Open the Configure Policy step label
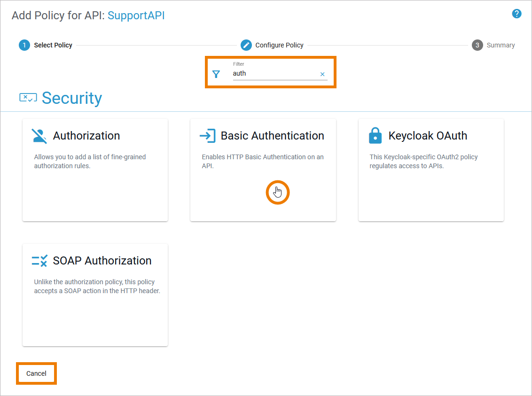Screen dimensions: 532x396 click(279, 45)
